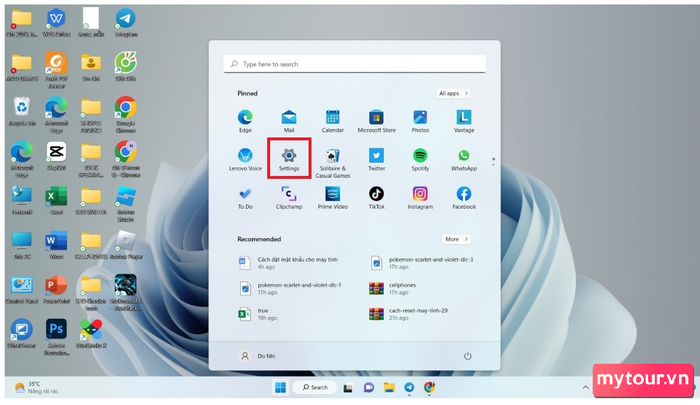
Task: Select the green Cốc Cốc desktop icon
Action: point(126,67)
